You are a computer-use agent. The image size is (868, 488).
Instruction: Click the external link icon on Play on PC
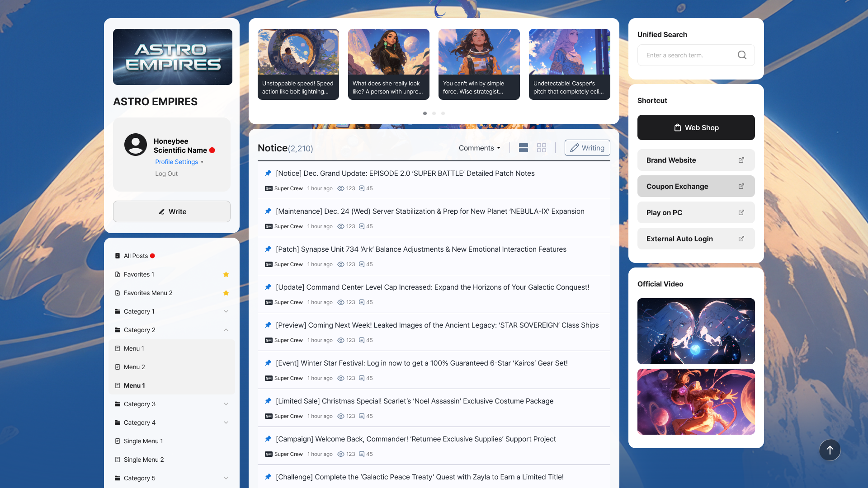741,212
